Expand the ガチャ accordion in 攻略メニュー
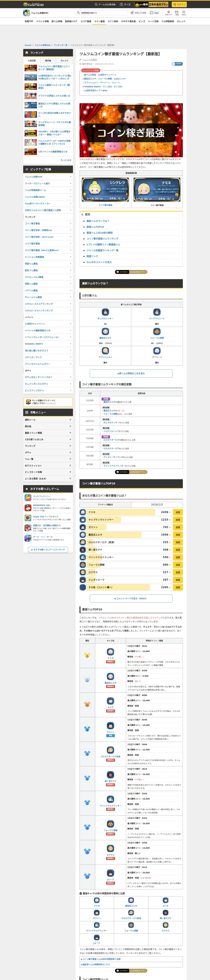The width and height of the screenshot is (210, 980). [48, 452]
